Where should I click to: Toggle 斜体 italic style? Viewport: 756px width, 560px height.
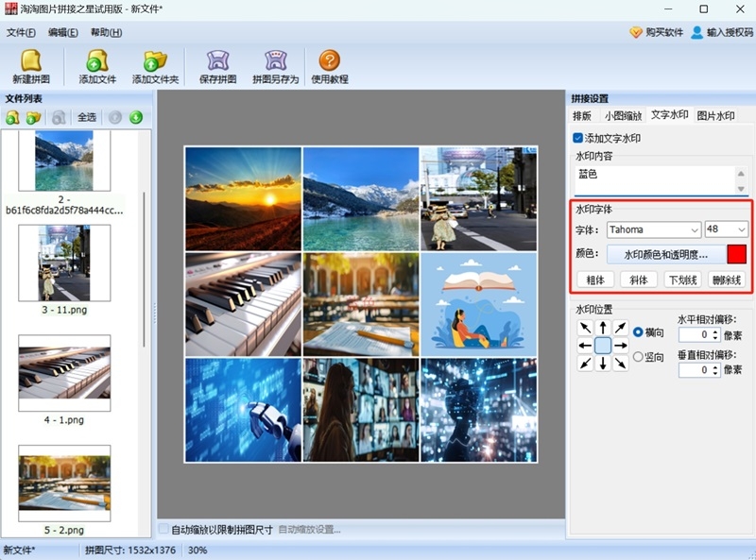coord(639,280)
